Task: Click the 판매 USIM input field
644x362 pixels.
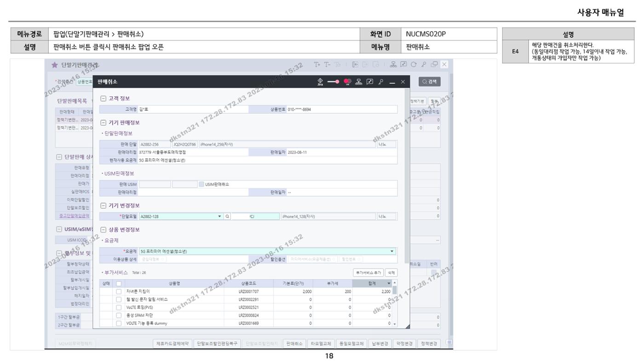Action: coord(155,184)
